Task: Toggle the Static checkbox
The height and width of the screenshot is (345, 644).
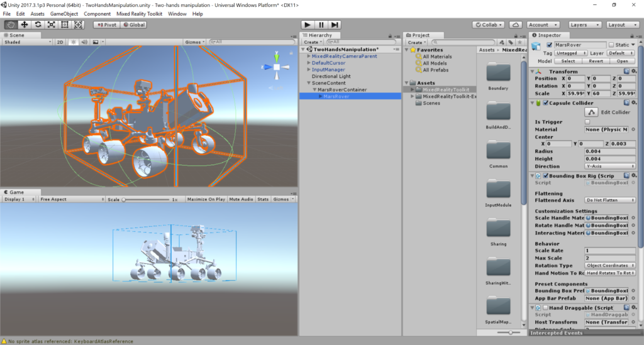Action: (x=611, y=45)
